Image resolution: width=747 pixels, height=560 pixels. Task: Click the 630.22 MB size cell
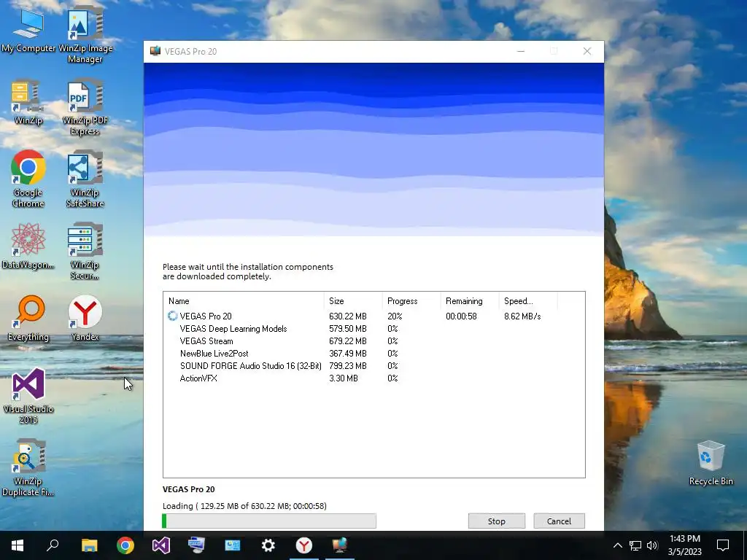click(x=348, y=316)
